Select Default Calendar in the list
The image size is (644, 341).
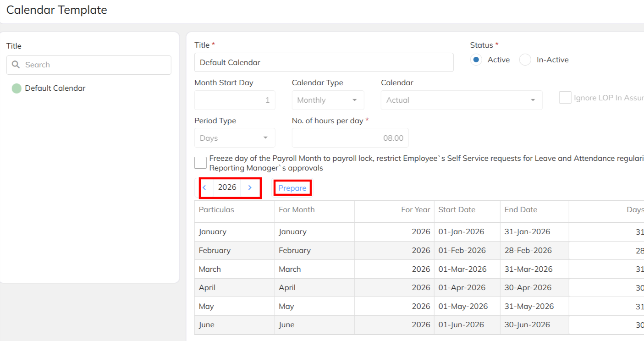55,88
